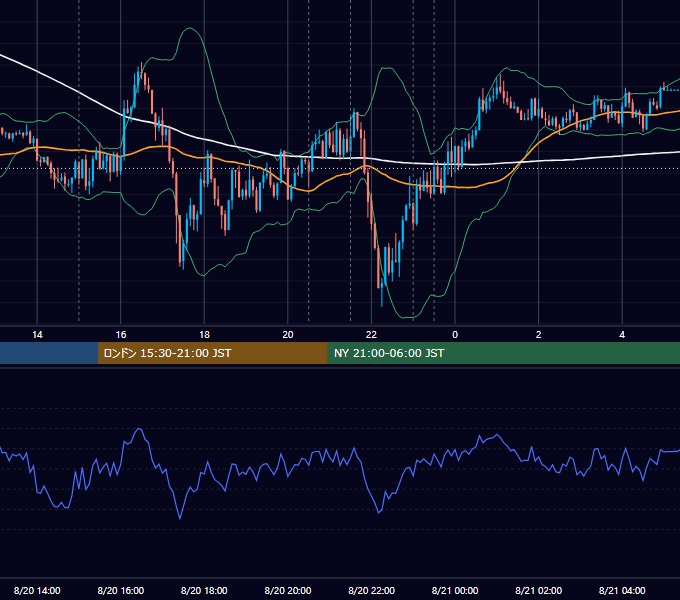Click the 8/20 18:00 time label
The image size is (680, 600).
pyautogui.click(x=204, y=590)
